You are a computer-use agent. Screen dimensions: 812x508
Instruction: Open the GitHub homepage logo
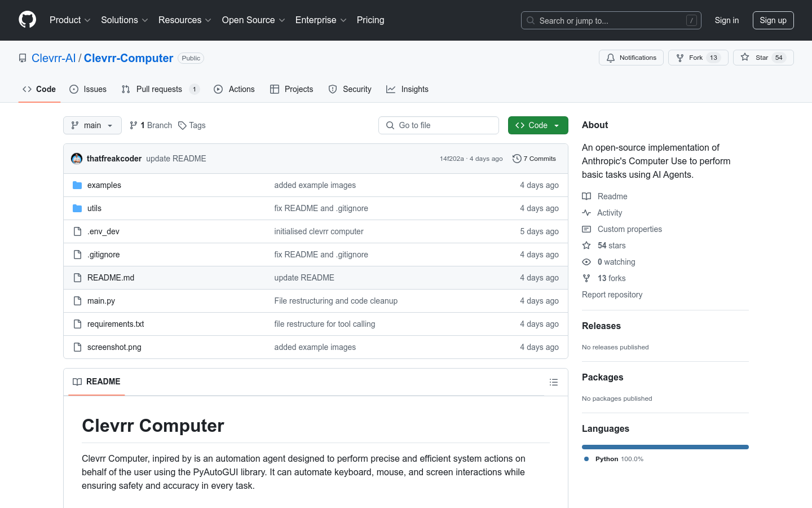[28, 20]
